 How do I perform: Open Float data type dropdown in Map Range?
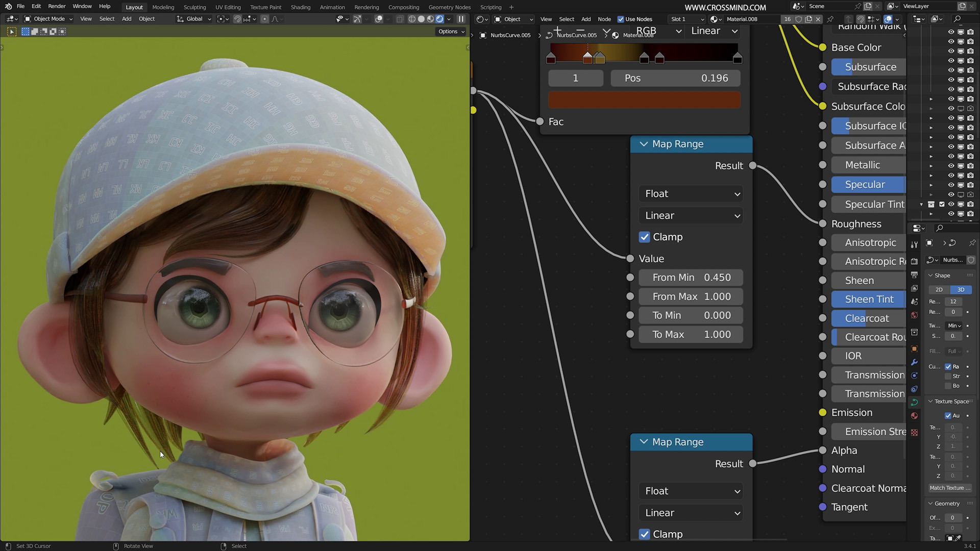[x=691, y=194]
